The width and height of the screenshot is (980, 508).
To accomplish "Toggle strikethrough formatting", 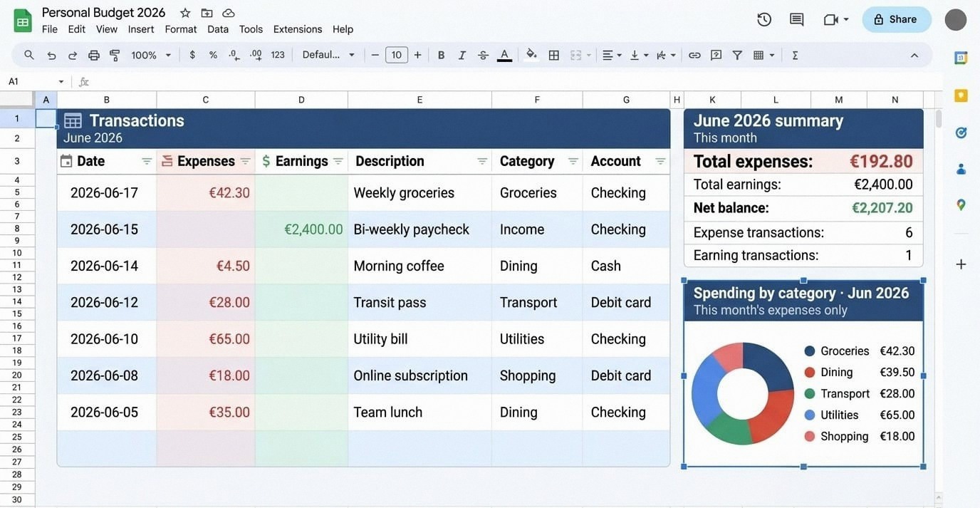I will (483, 55).
